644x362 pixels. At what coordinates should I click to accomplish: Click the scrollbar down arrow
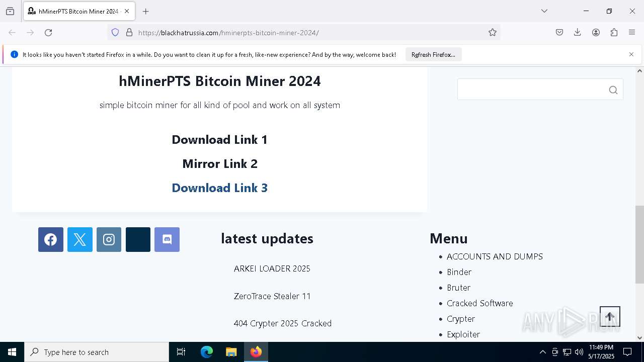[639, 338]
